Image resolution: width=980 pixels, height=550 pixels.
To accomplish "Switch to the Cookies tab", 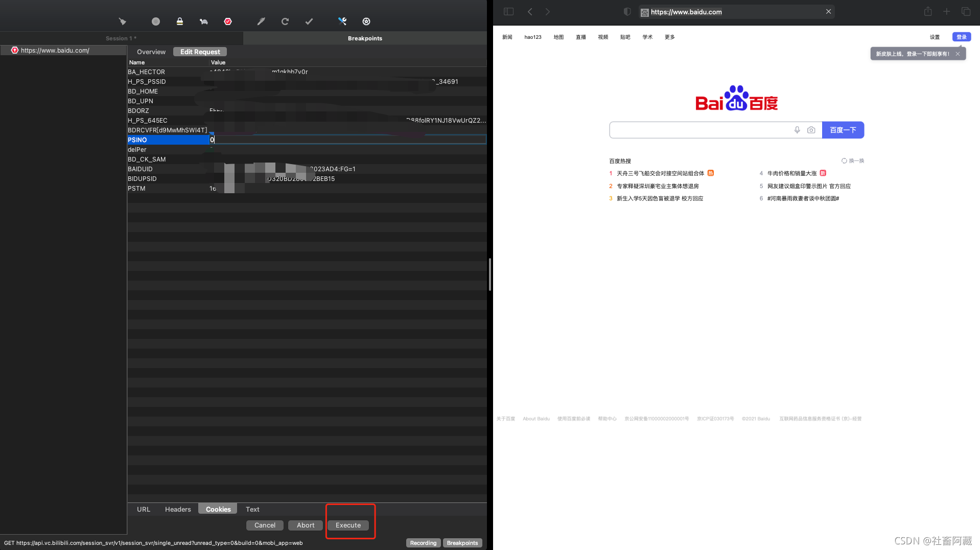I will coord(217,509).
